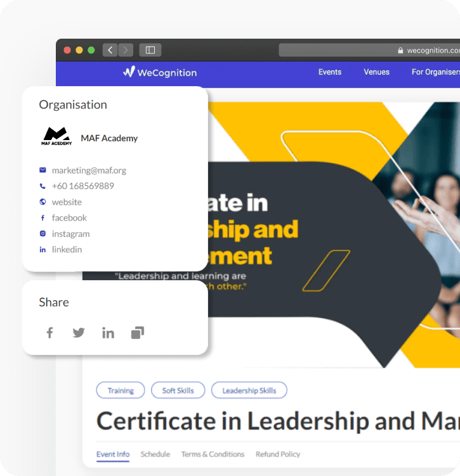Switch to the Schedule tab

tap(155, 454)
